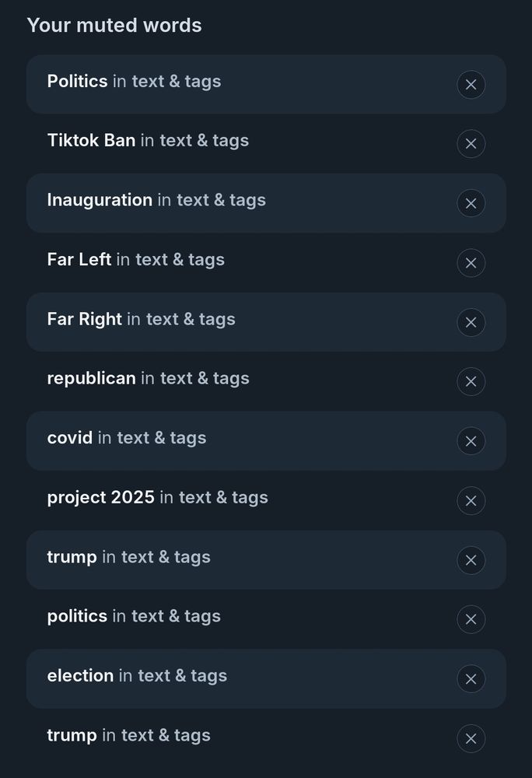Delete the covid muted word
The width and height of the screenshot is (532, 778).
[471, 441]
